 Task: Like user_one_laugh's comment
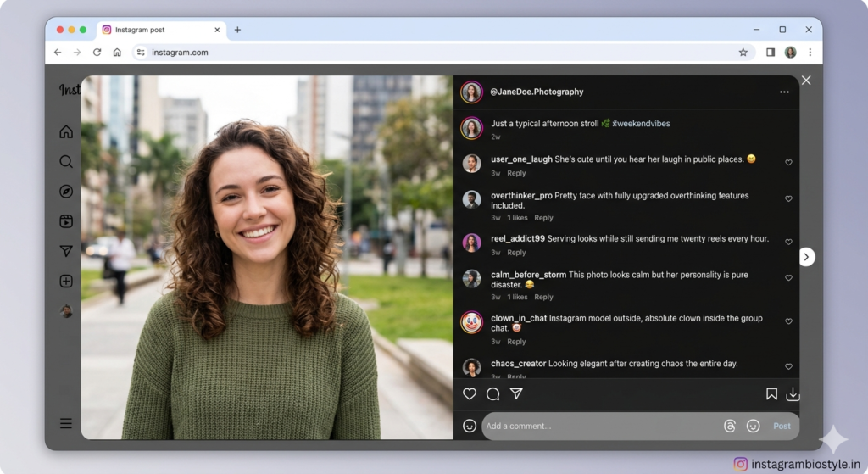coord(788,162)
